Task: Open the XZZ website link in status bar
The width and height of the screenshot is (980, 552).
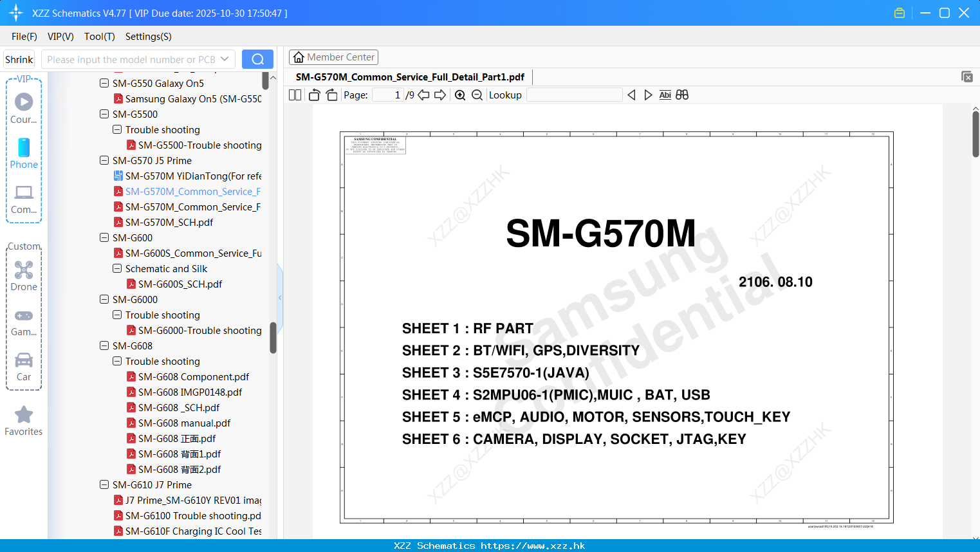Action: point(533,546)
